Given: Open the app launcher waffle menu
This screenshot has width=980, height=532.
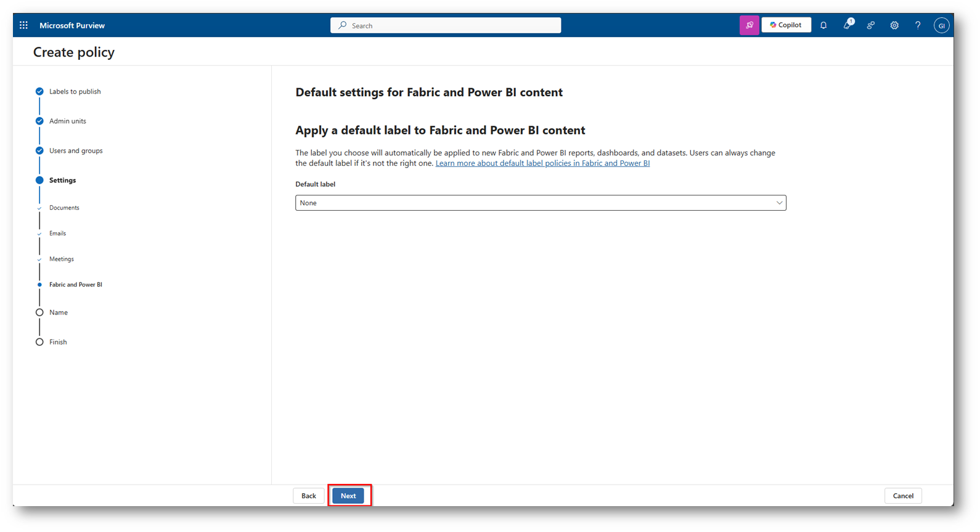Looking at the screenshot, I should tap(23, 25).
